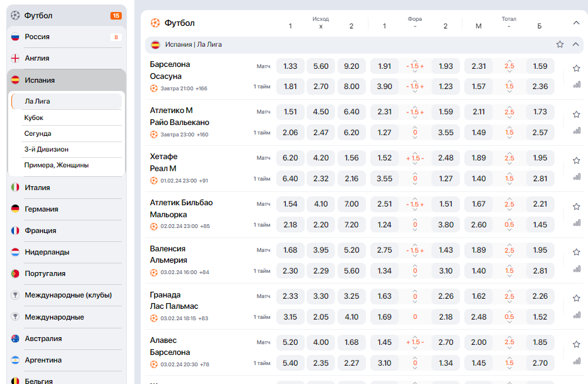
Task: Click the France flag icon in sidebar
Action: coord(15,231)
